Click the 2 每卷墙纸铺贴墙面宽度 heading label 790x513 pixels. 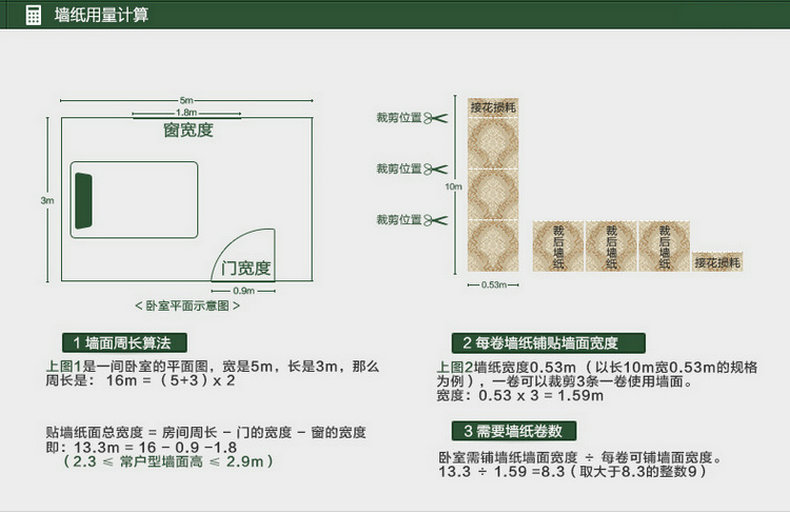pyautogui.click(x=548, y=343)
